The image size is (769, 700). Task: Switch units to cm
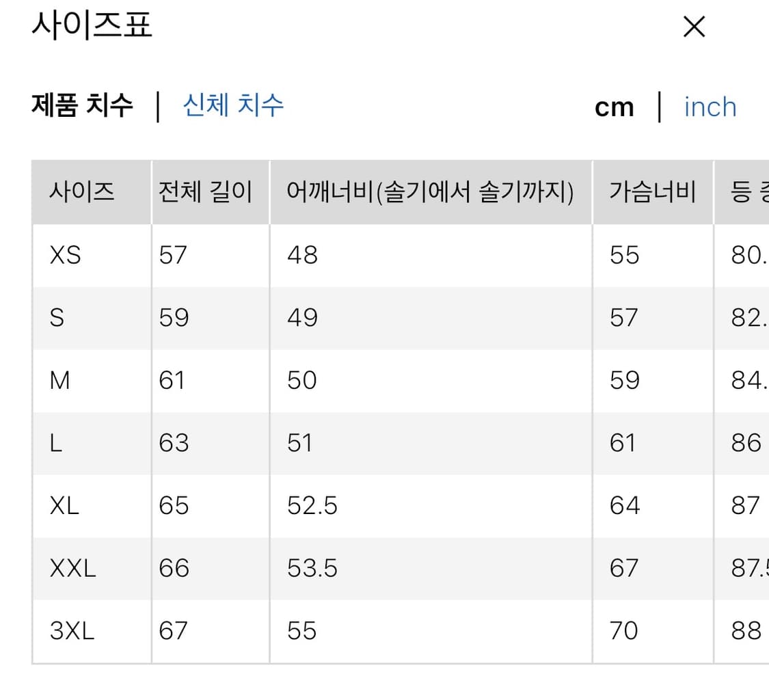pos(614,107)
